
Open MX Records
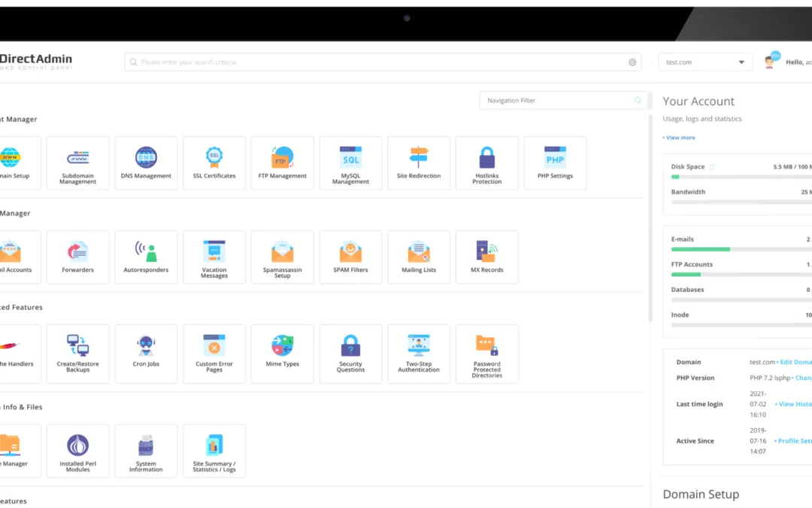point(486,257)
